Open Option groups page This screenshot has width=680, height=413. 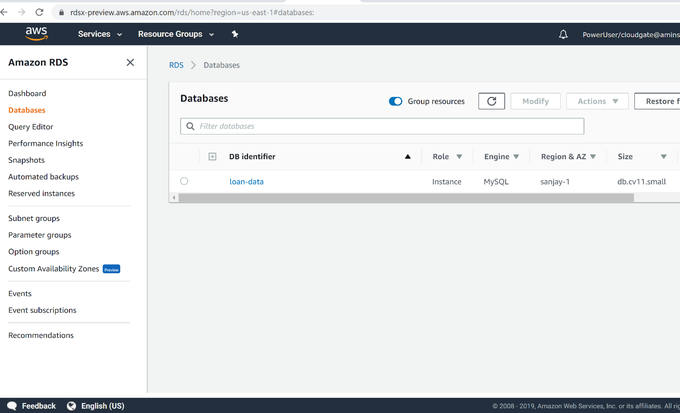point(33,252)
